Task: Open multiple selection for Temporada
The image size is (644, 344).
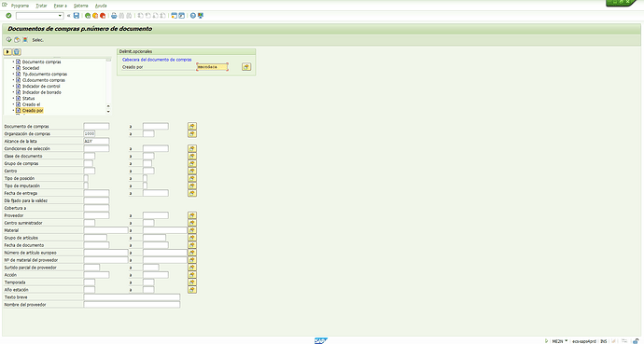Action: 192,282
